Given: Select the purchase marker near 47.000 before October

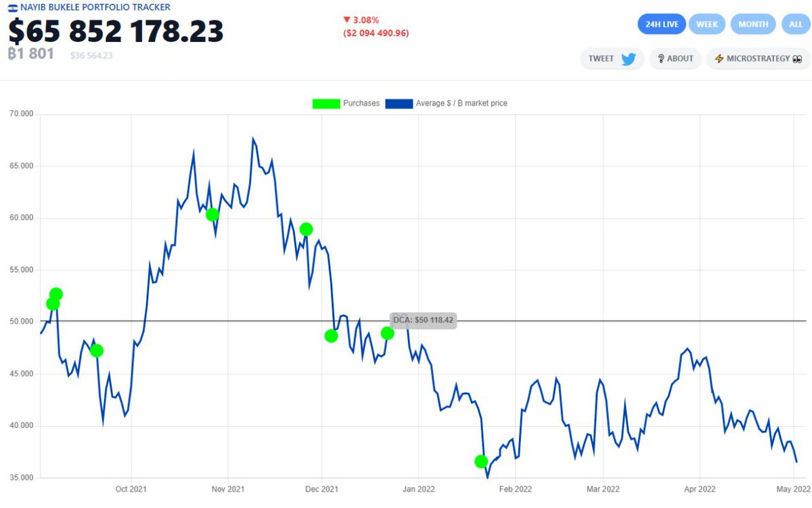Looking at the screenshot, I should tap(97, 350).
